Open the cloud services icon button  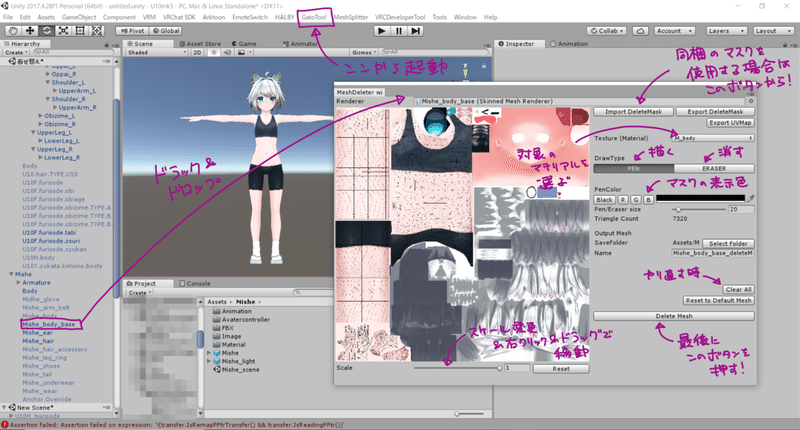click(640, 31)
